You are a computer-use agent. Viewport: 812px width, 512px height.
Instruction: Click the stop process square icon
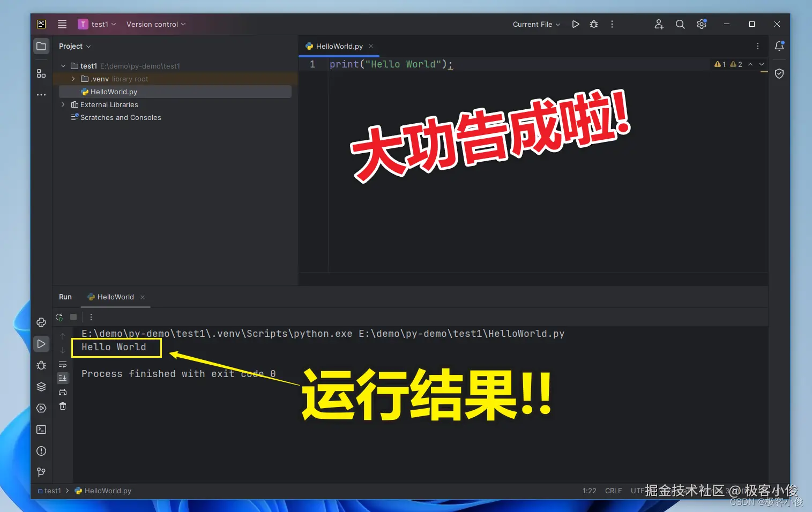[x=73, y=317]
